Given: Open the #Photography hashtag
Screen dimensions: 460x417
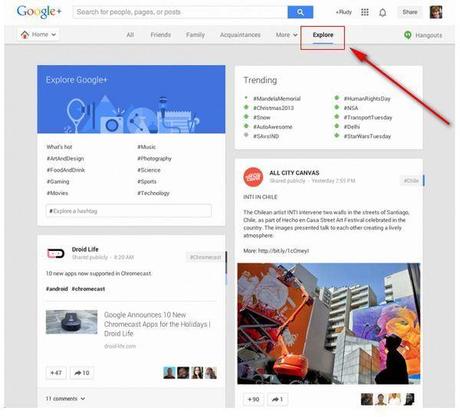Looking at the screenshot, I should (154, 158).
